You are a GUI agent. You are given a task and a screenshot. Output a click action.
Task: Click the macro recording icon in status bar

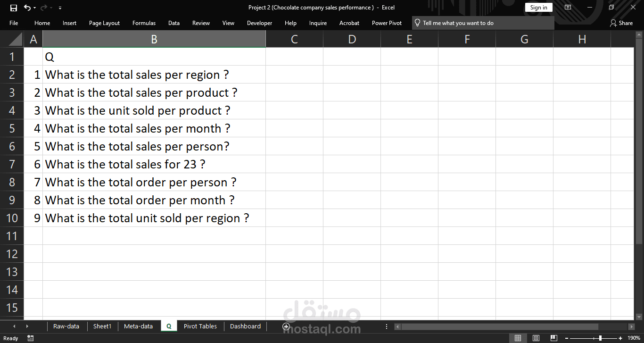coord(31,338)
